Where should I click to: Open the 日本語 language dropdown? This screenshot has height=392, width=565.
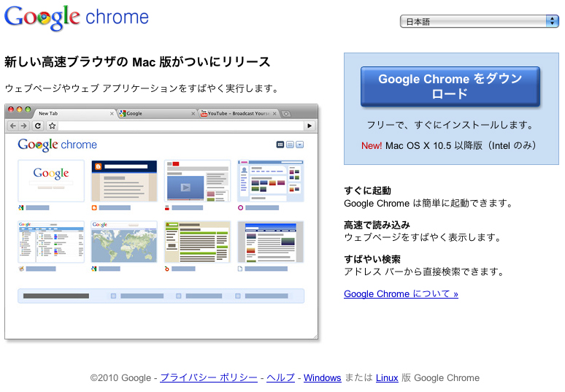point(479,21)
